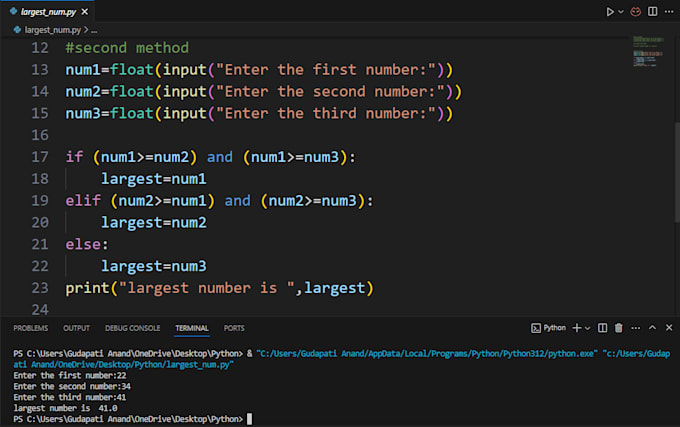Switch to the PORTS tab
This screenshot has height=427, width=680.
click(234, 327)
